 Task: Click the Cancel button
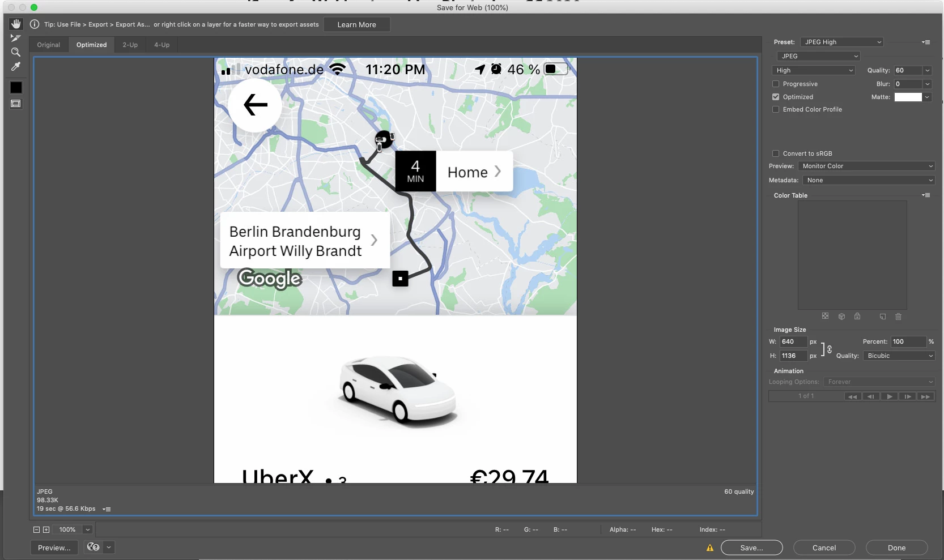824,548
